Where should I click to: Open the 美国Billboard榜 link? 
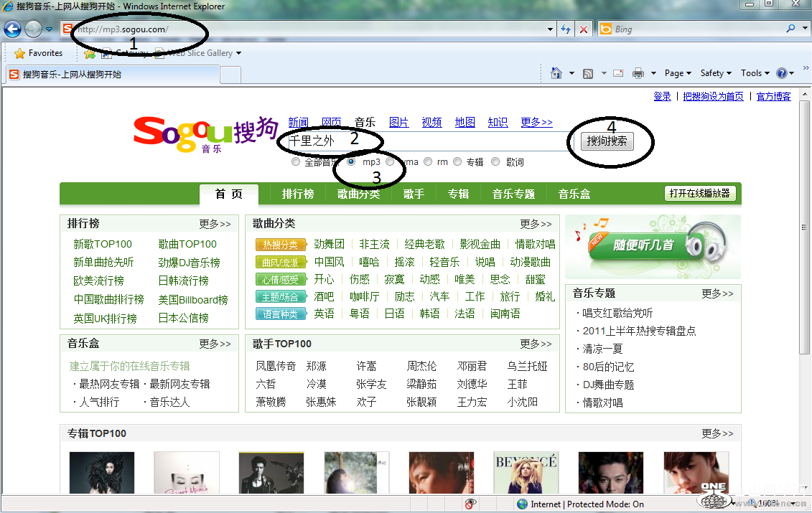click(193, 300)
